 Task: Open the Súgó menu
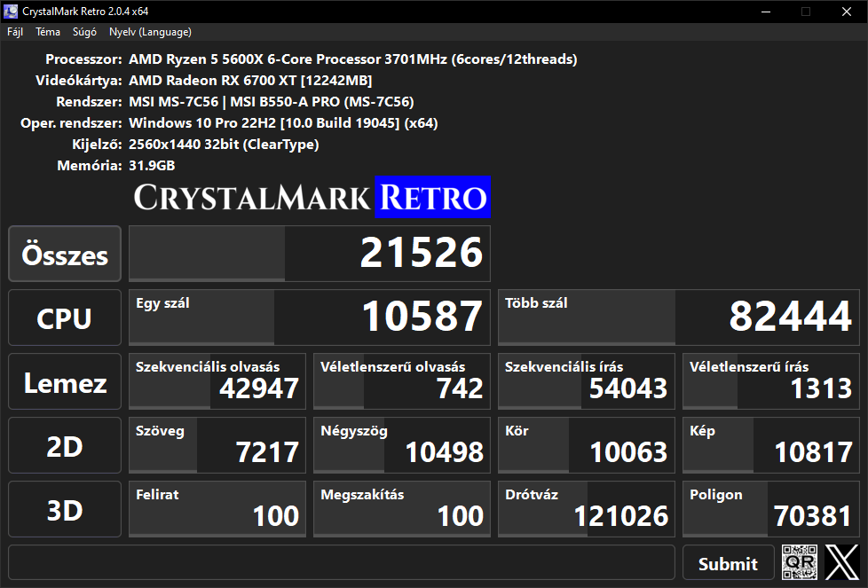pyautogui.click(x=84, y=32)
